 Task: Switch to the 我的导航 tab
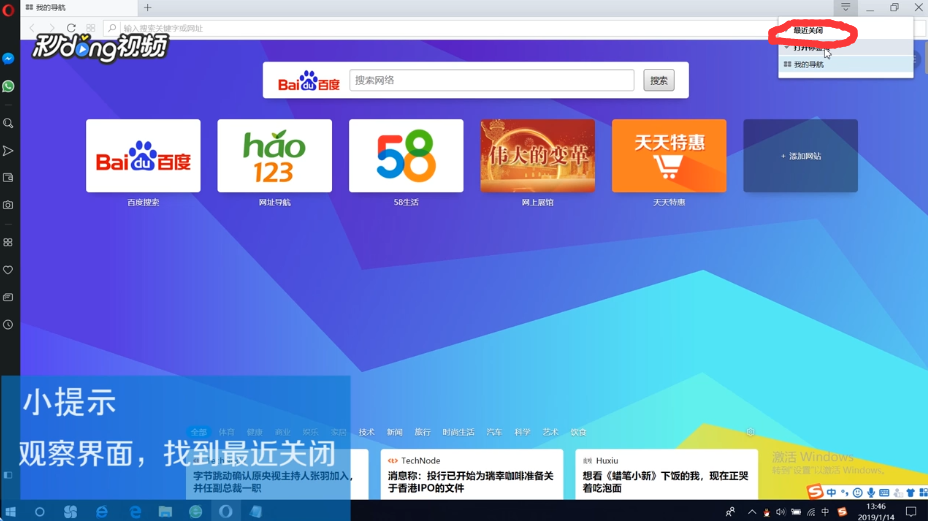pyautogui.click(x=77, y=8)
